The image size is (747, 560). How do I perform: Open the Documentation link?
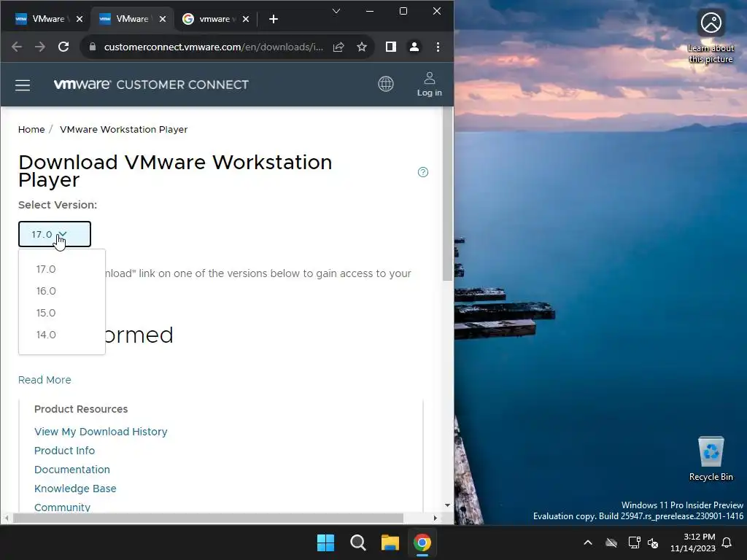(72, 470)
